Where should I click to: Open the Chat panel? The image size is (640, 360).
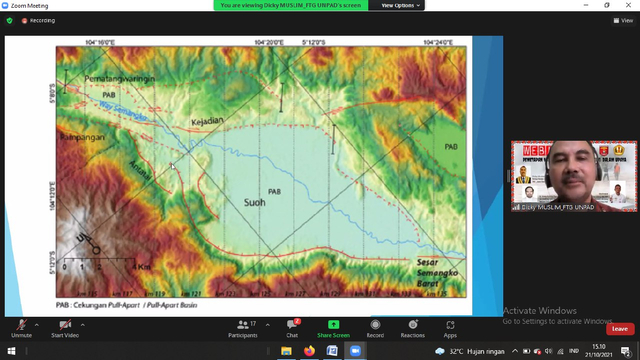click(292, 329)
